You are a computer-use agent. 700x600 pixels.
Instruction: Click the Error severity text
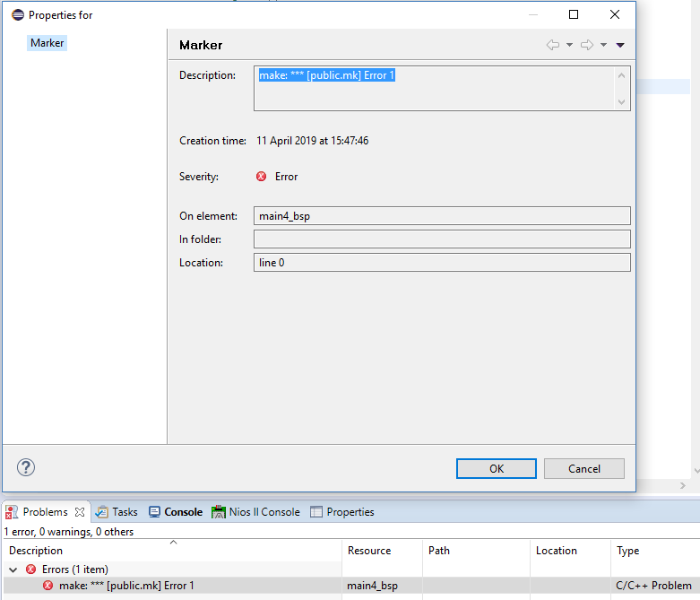tap(286, 177)
